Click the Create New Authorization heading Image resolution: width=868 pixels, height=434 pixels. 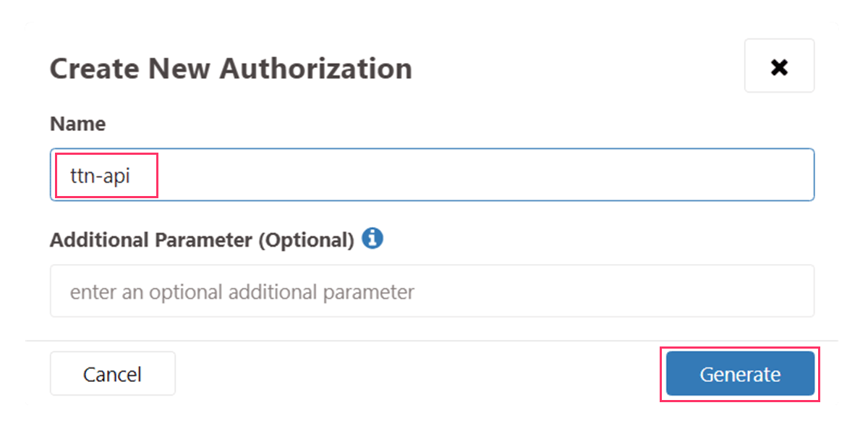[x=231, y=69]
